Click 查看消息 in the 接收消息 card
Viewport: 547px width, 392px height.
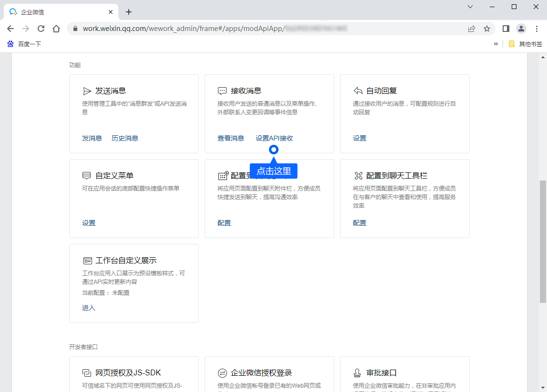click(231, 138)
